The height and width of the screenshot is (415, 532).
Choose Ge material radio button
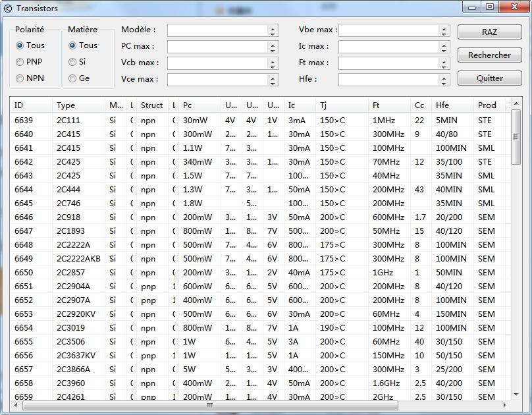(72, 78)
